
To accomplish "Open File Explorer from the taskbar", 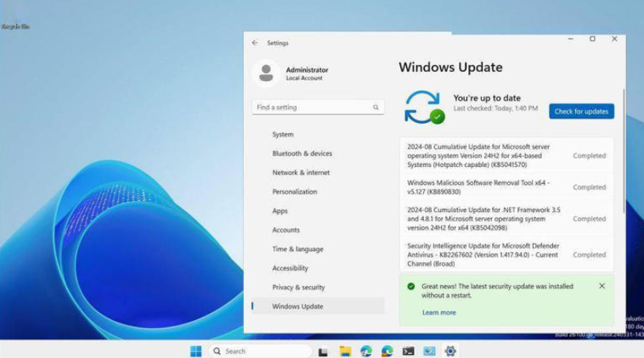I will click(345, 351).
